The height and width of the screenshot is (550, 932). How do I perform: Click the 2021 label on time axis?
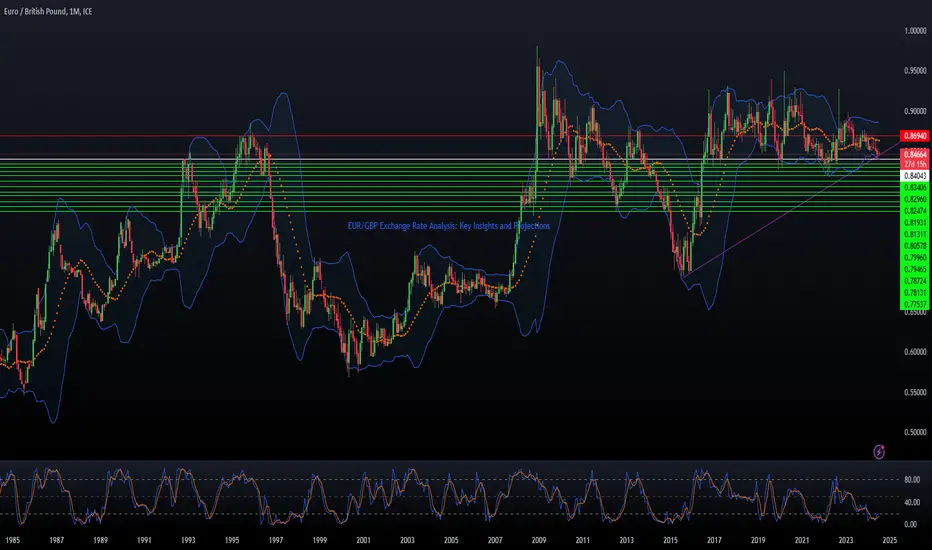coord(802,540)
